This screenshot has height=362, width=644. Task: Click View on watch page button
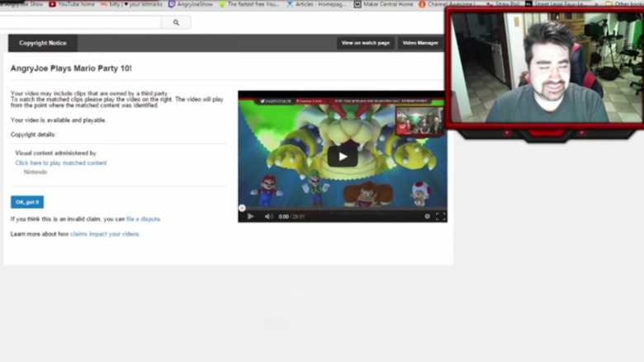pos(366,43)
